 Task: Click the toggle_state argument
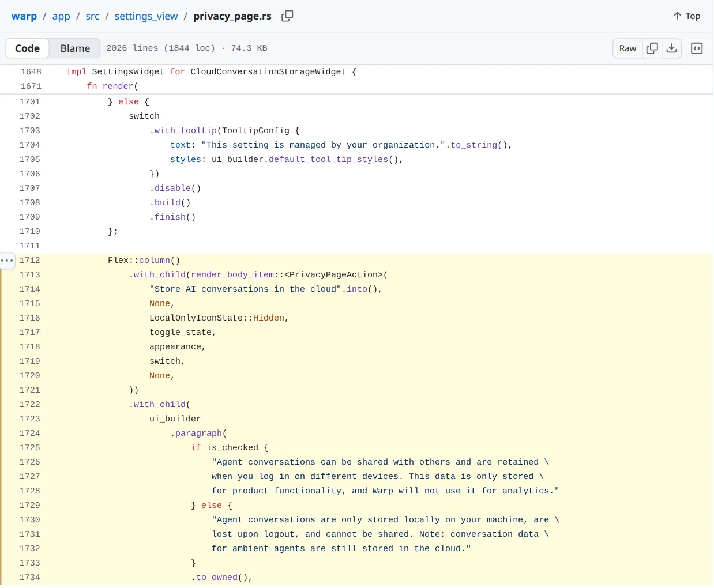click(181, 333)
